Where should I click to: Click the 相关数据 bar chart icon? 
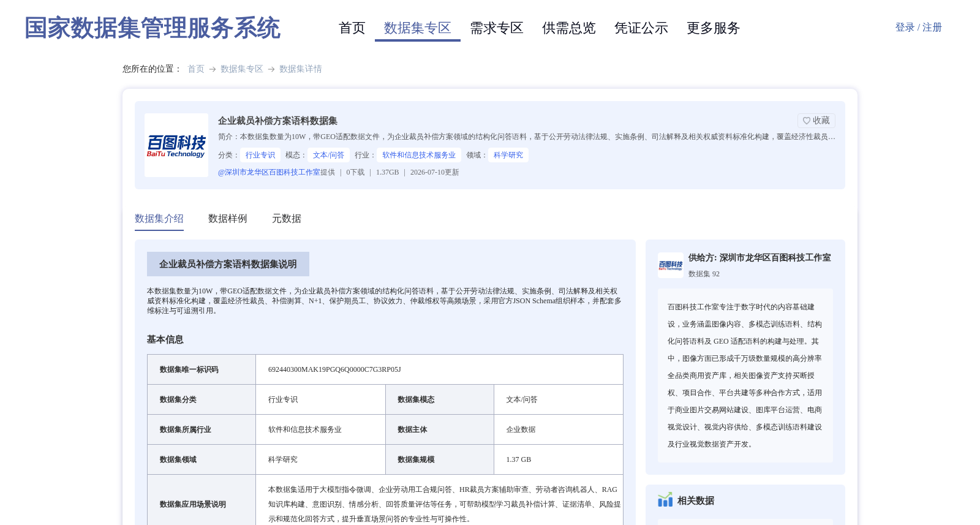coord(665,500)
